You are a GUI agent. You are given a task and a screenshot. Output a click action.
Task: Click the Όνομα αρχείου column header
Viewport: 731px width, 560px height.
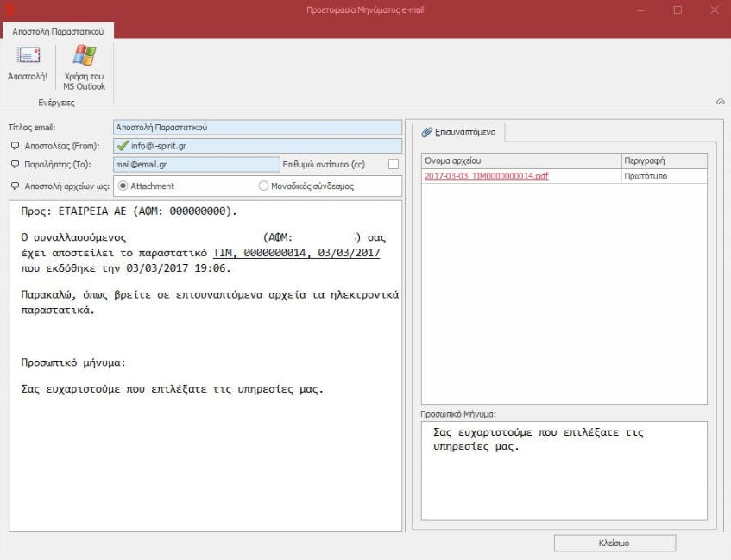521,160
